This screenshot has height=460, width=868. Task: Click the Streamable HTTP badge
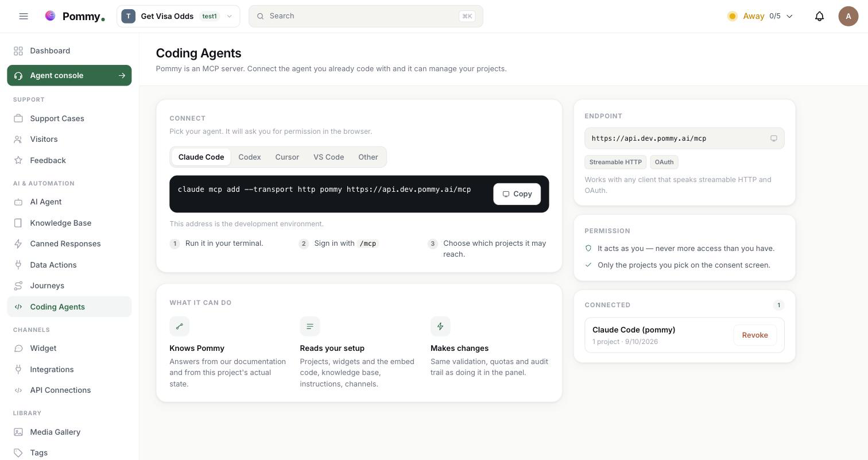tap(615, 163)
